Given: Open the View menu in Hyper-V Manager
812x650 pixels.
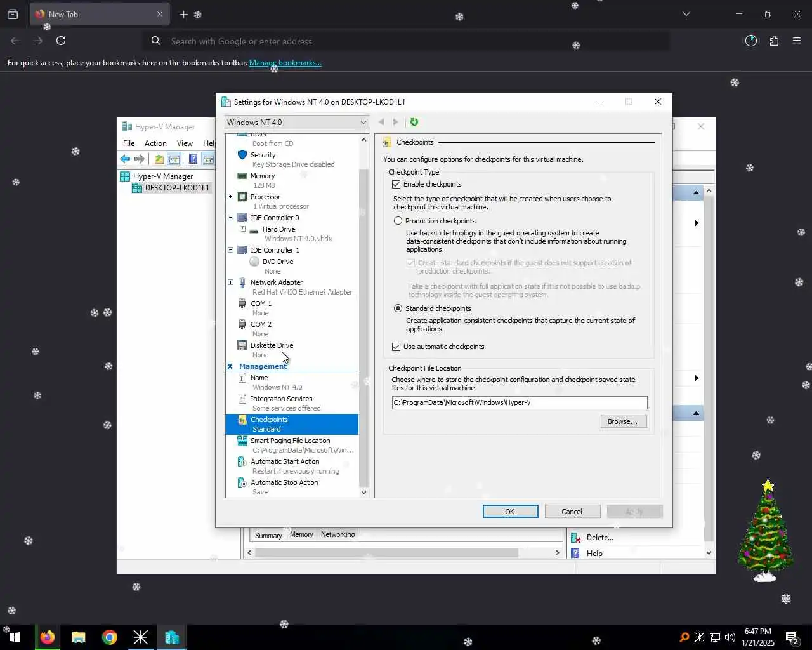Looking at the screenshot, I should point(185,143).
